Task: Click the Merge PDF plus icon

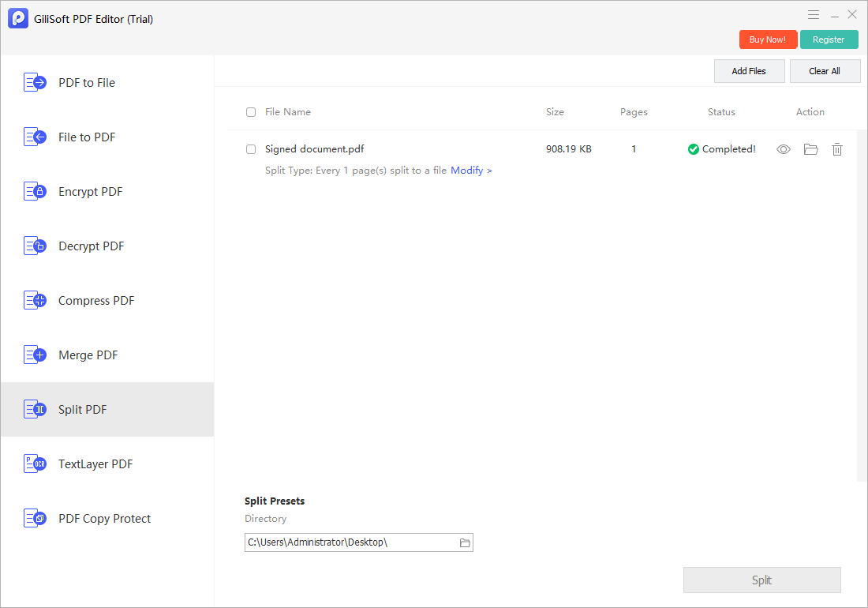Action: pos(35,355)
